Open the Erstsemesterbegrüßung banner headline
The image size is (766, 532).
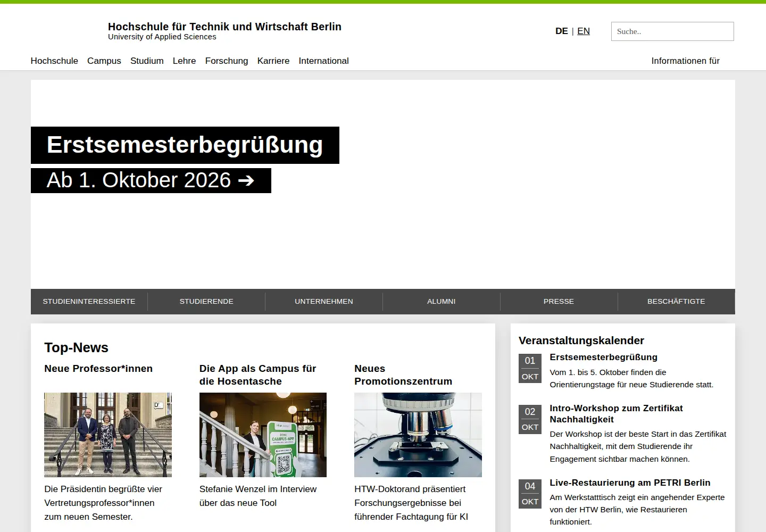[185, 145]
